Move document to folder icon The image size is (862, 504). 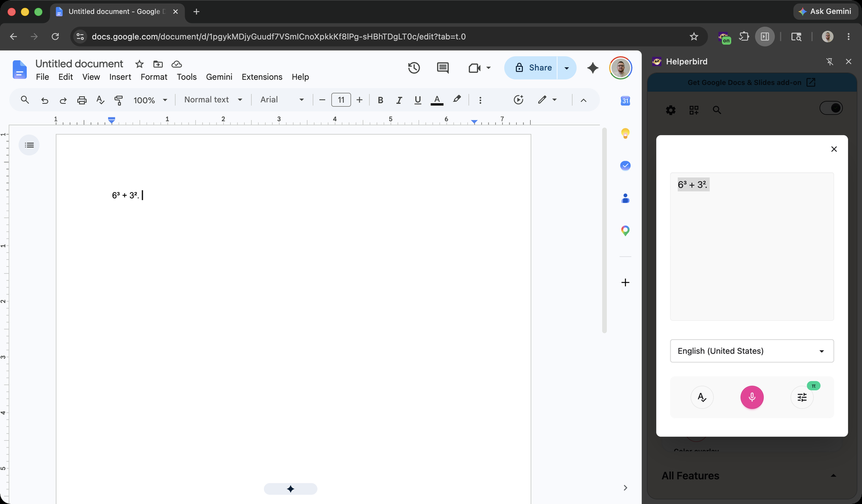(158, 64)
